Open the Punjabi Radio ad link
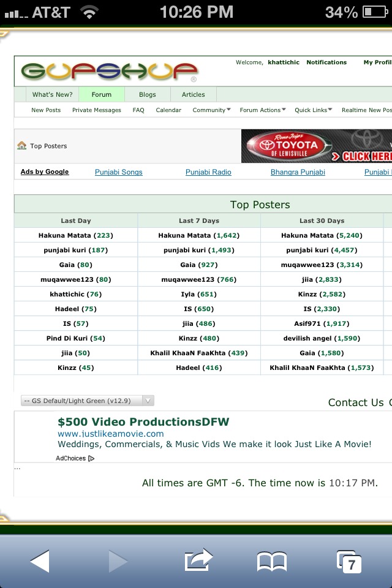 coord(208,171)
